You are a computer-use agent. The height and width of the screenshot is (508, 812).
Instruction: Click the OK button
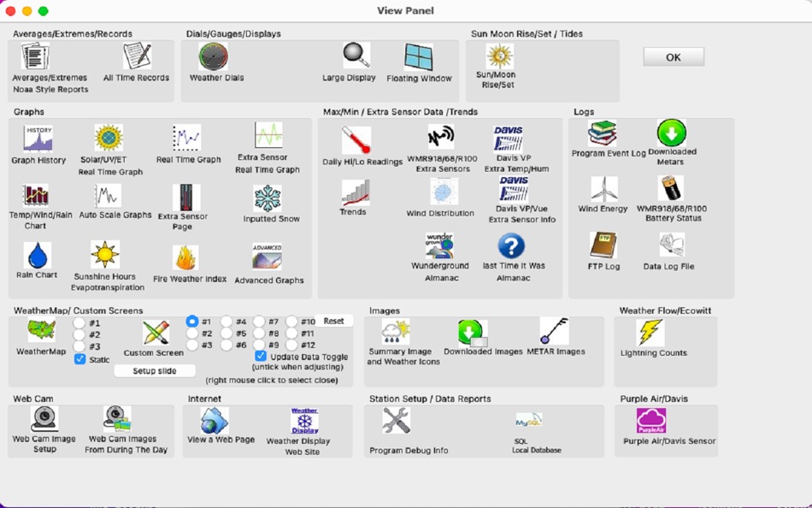(x=674, y=57)
